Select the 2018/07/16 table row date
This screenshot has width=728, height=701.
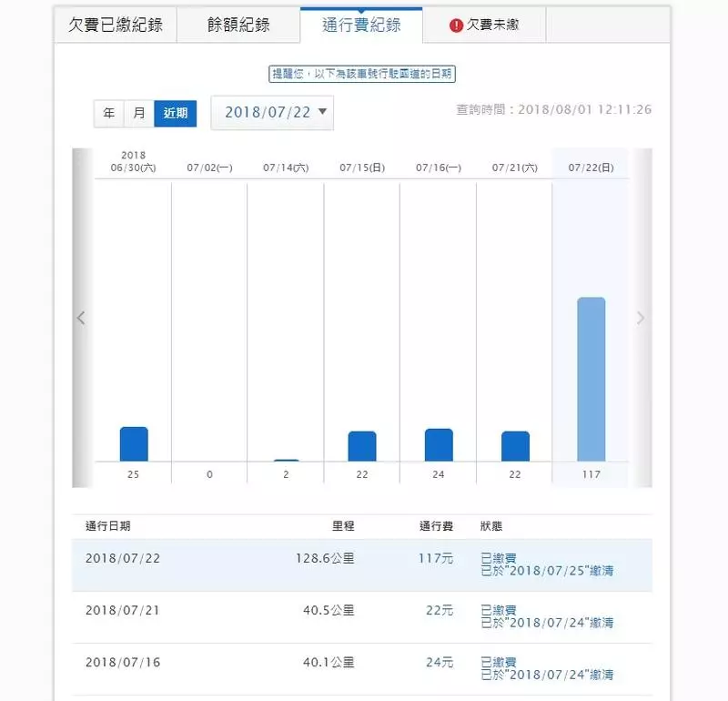click(x=123, y=662)
